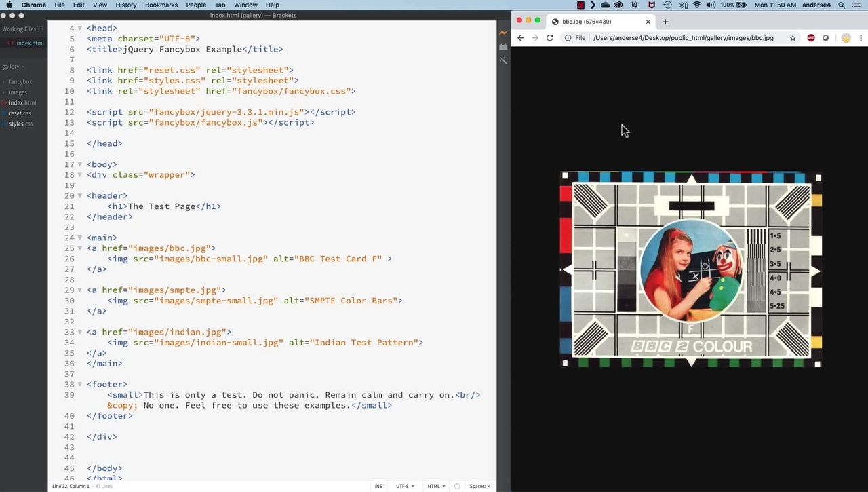868x492 pixels.
Task: Open People menu
Action: (x=196, y=5)
